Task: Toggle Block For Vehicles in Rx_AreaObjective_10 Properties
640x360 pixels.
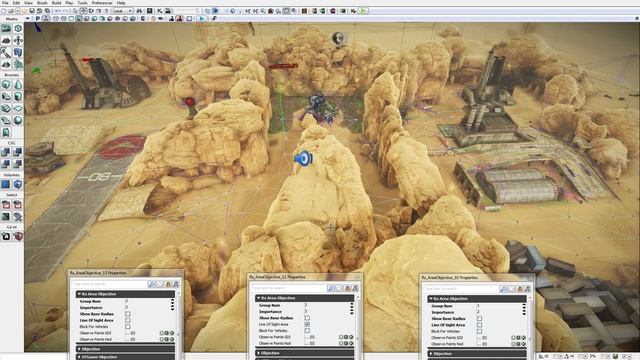Action: [479, 331]
